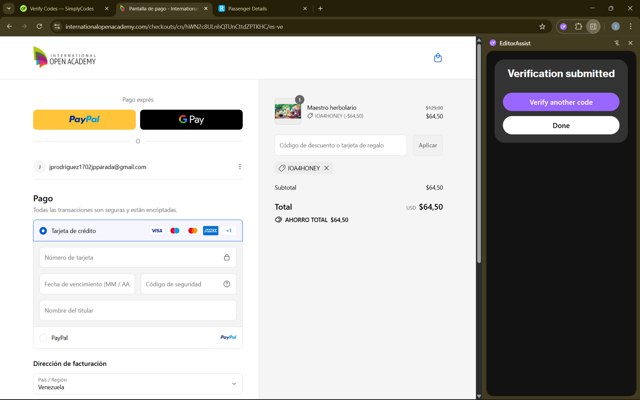Select the PayPal payment radio option
The width and height of the screenshot is (640, 400).
(x=43, y=338)
